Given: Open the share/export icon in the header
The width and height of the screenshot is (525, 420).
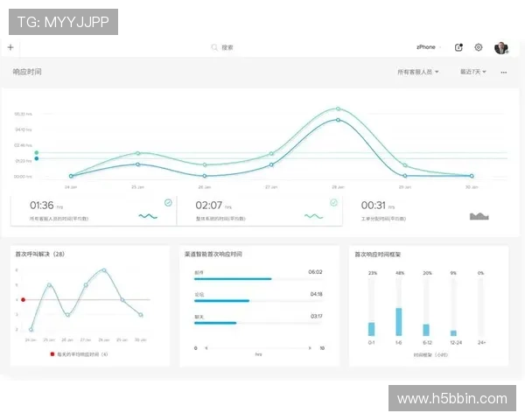Looking at the screenshot, I should tap(459, 47).
